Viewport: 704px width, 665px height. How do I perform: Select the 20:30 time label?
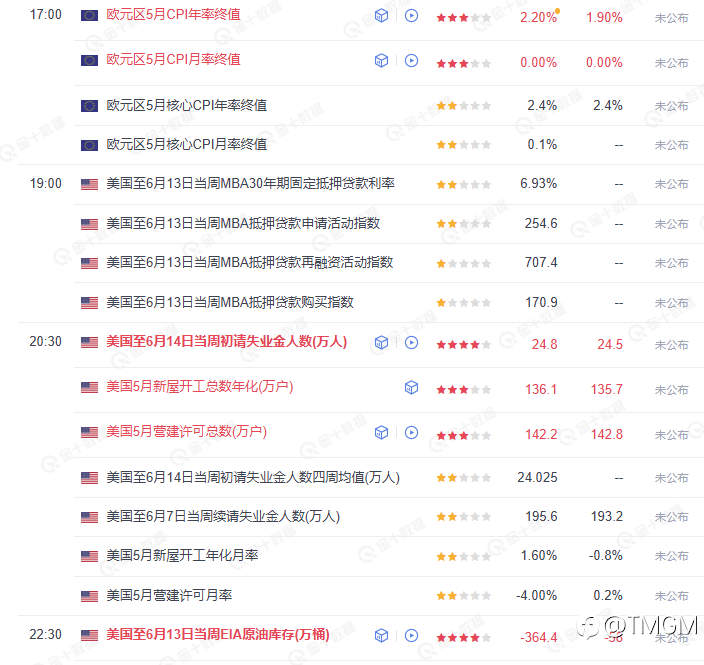[45, 342]
